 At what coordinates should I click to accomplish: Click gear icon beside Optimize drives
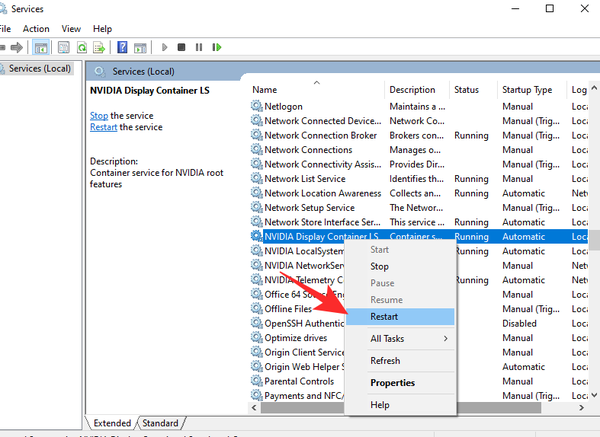pyautogui.click(x=256, y=337)
